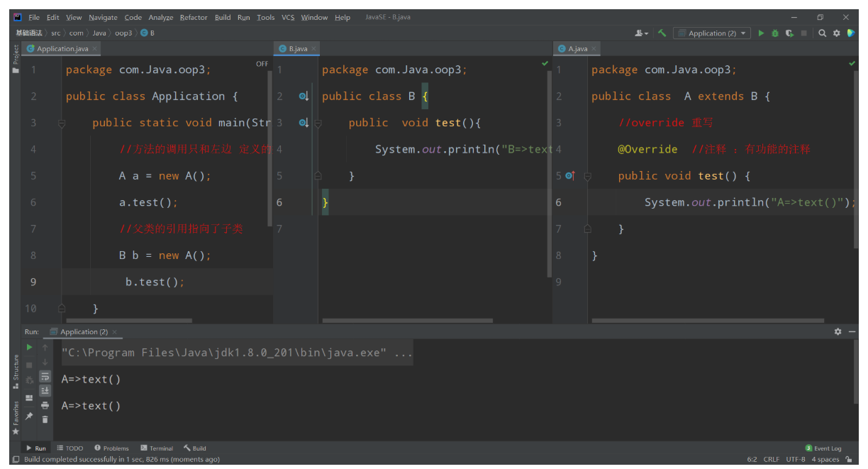Toggle scroll to end in Run console
This screenshot has width=868, height=469.
[45, 390]
